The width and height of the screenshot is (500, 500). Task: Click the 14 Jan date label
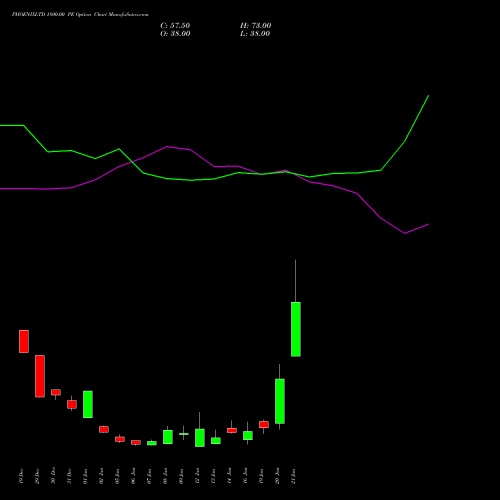pos(229,476)
